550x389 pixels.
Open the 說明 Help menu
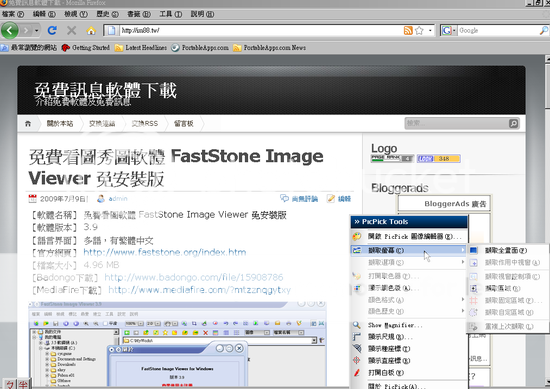pos(202,14)
